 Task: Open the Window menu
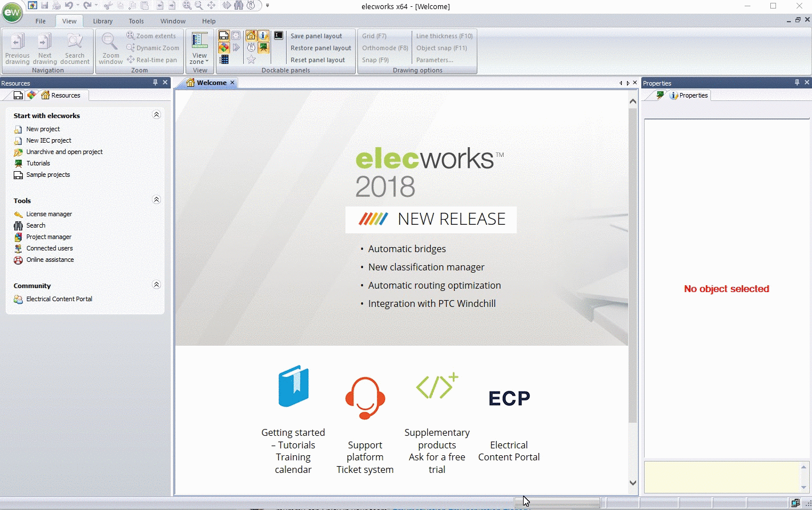(x=172, y=21)
